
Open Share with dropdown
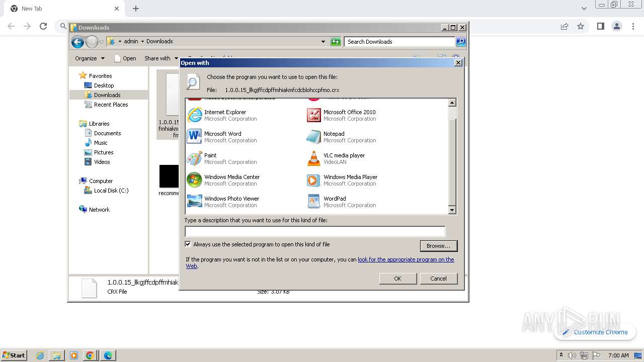pos(161,58)
